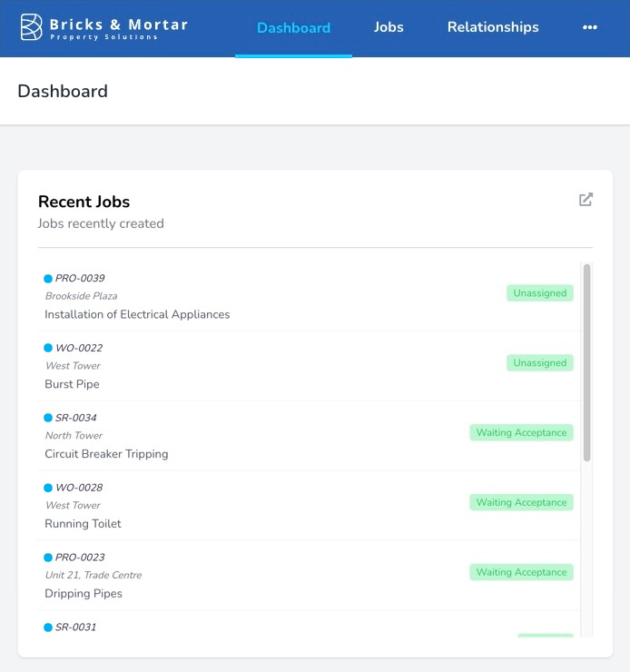
Task: Click Waiting Acceptance badge for PRO-0023
Action: [521, 572]
